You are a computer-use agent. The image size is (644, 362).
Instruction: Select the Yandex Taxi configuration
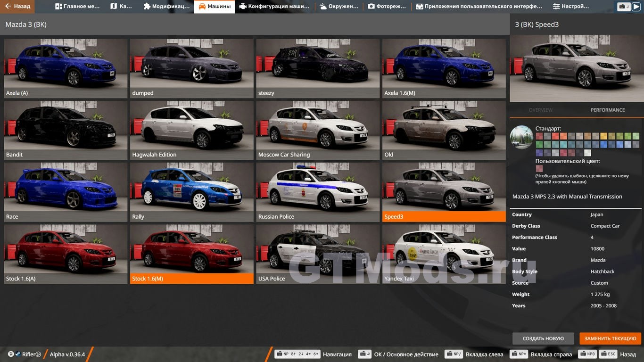click(x=444, y=254)
